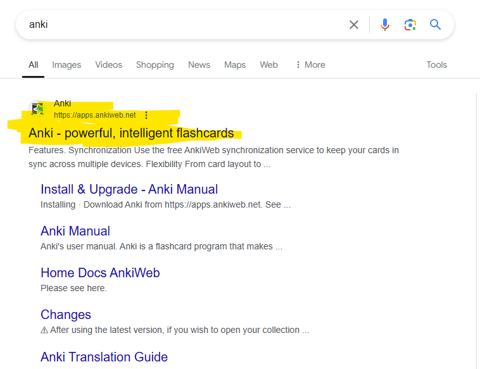480x369 pixels.
Task: Open the Tools options
Action: click(x=436, y=65)
